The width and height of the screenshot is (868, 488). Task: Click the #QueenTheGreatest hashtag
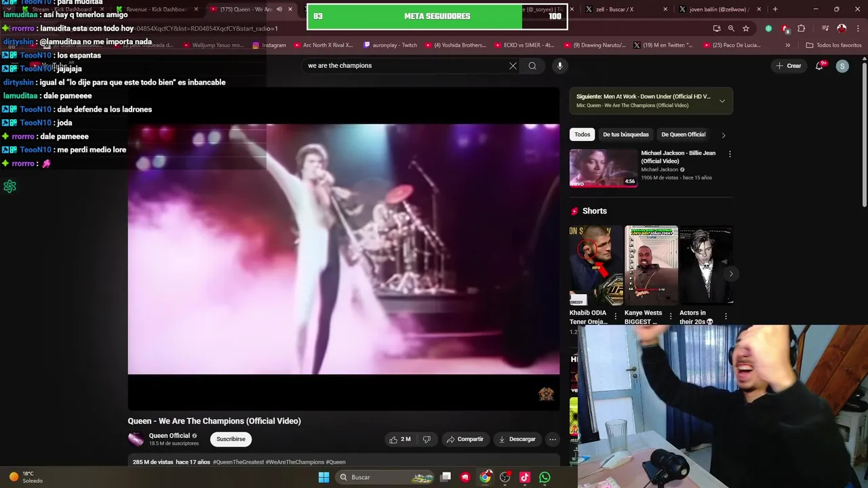238,462
